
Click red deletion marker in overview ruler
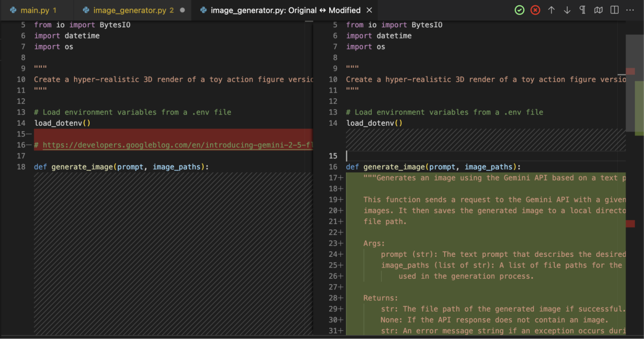tap(631, 71)
